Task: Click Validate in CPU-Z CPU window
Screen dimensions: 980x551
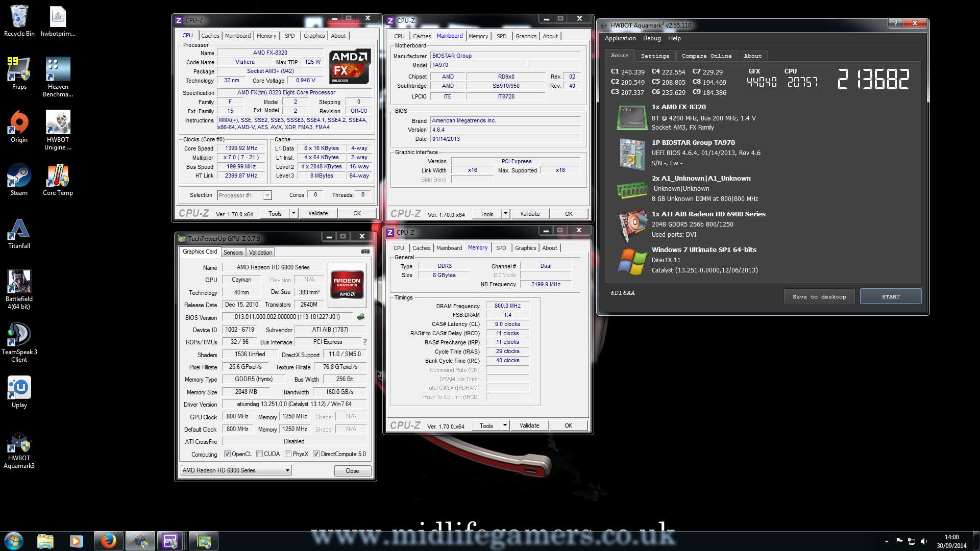Action: click(318, 213)
